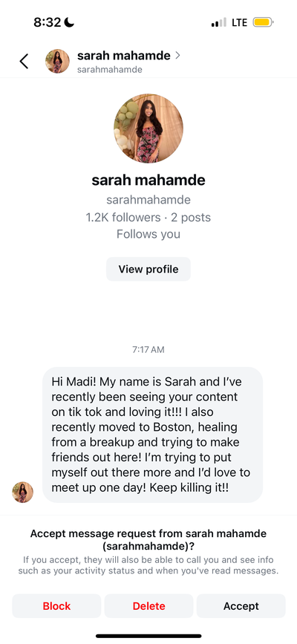Tap the back arrow icon
This screenshot has width=297, height=644.
[x=24, y=61]
